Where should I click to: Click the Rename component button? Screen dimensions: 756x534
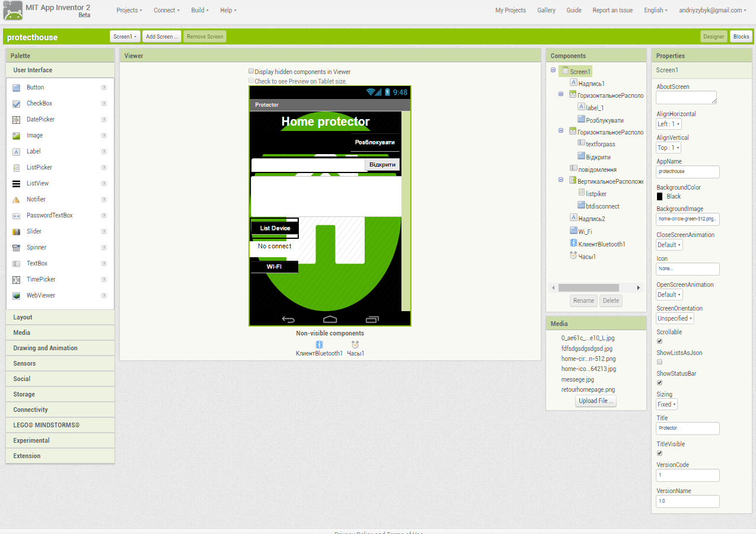(x=583, y=300)
